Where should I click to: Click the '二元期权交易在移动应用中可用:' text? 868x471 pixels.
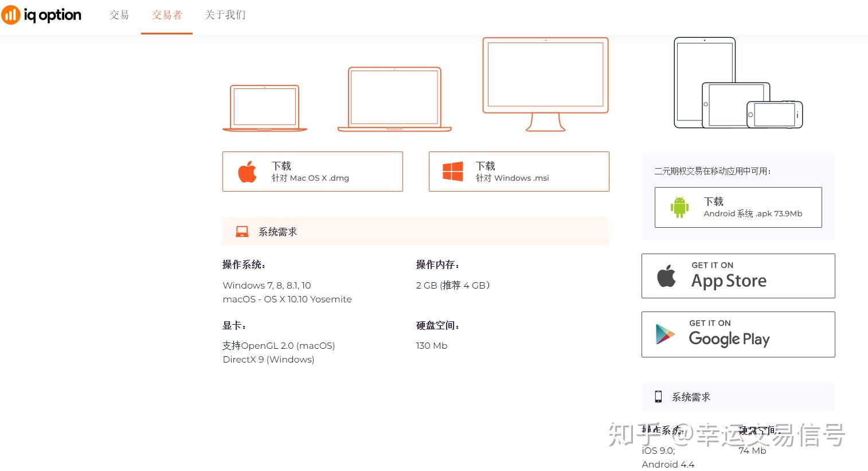pos(713,171)
